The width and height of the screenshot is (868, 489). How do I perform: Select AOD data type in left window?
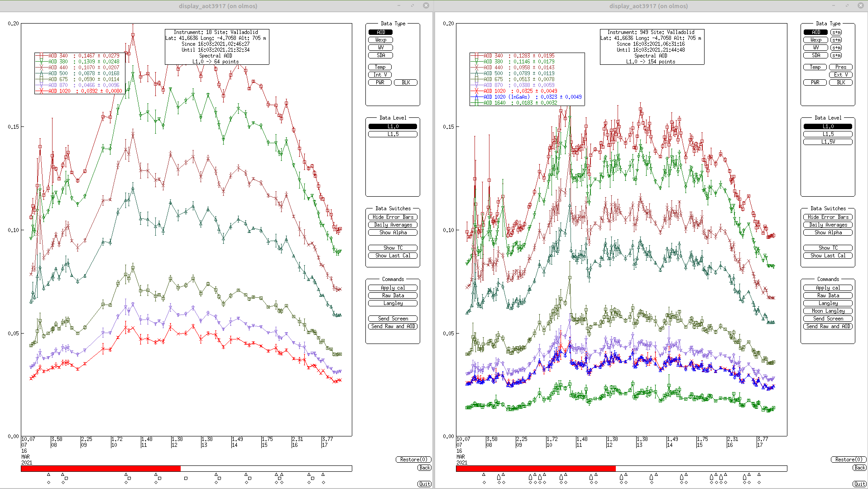pos(380,32)
